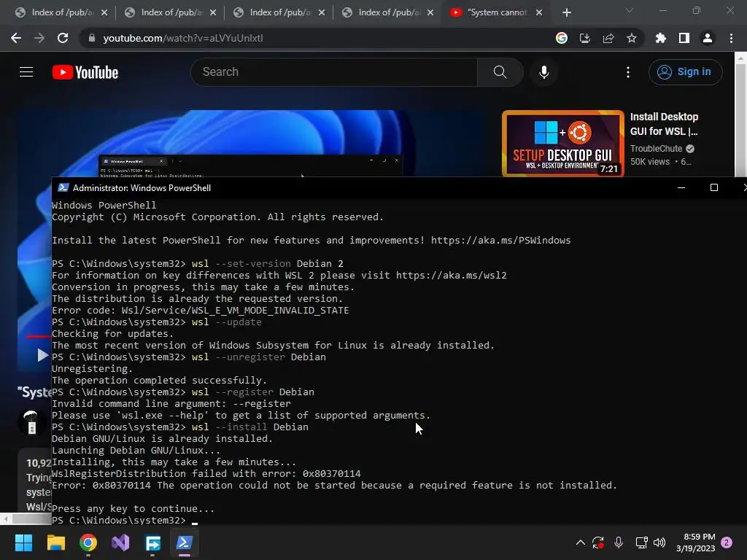Bookmark this page with the star icon
Viewport: 747px width, 560px height.
632,38
